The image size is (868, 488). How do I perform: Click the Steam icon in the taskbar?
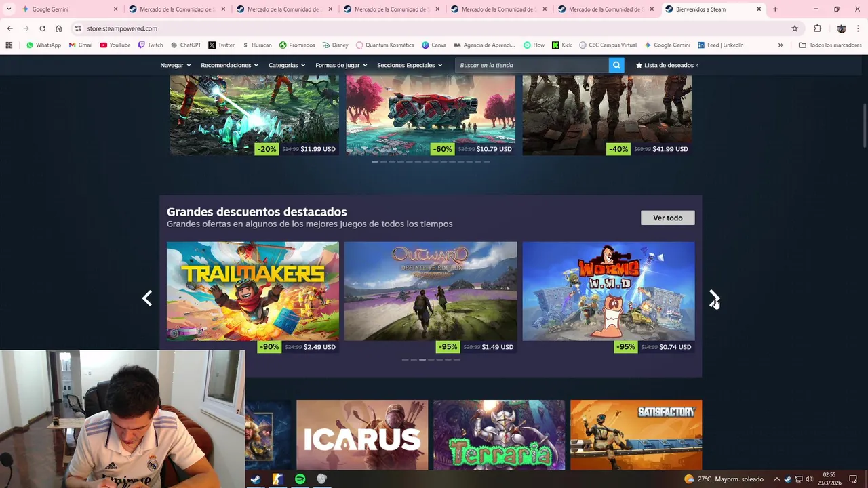coord(255,479)
